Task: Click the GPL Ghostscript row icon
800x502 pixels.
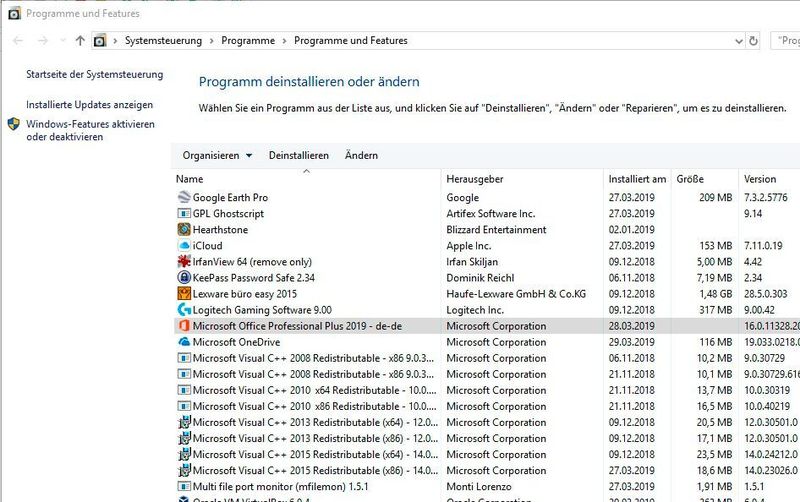Action: (184, 213)
